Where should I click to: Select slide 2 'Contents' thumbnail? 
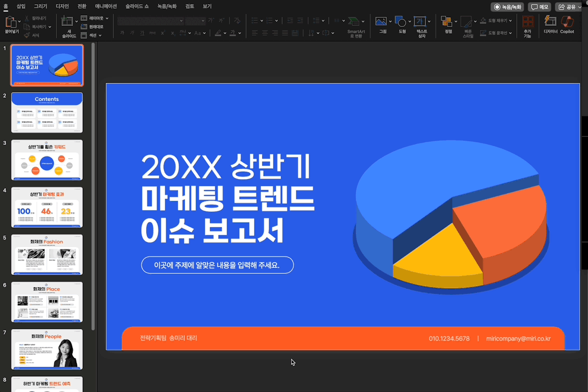click(x=47, y=112)
